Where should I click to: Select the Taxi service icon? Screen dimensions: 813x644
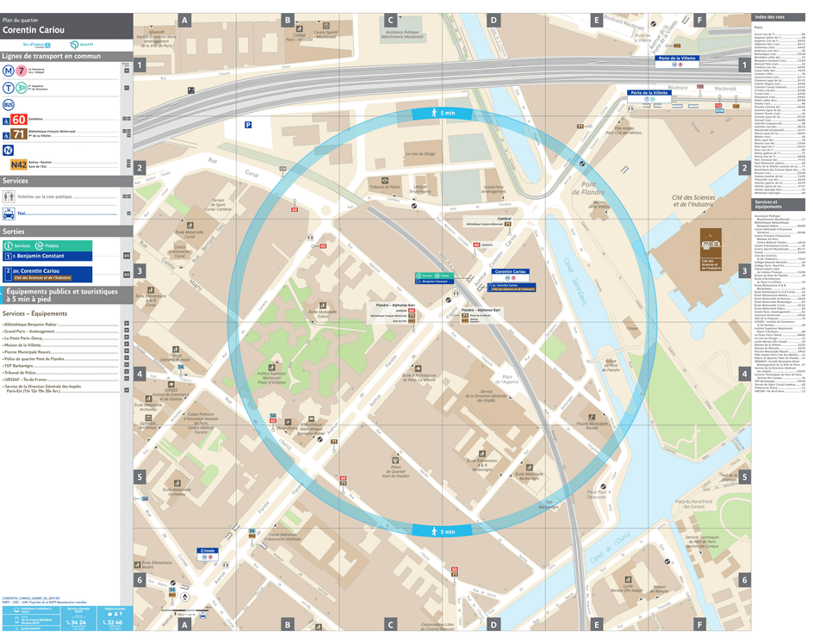9,214
